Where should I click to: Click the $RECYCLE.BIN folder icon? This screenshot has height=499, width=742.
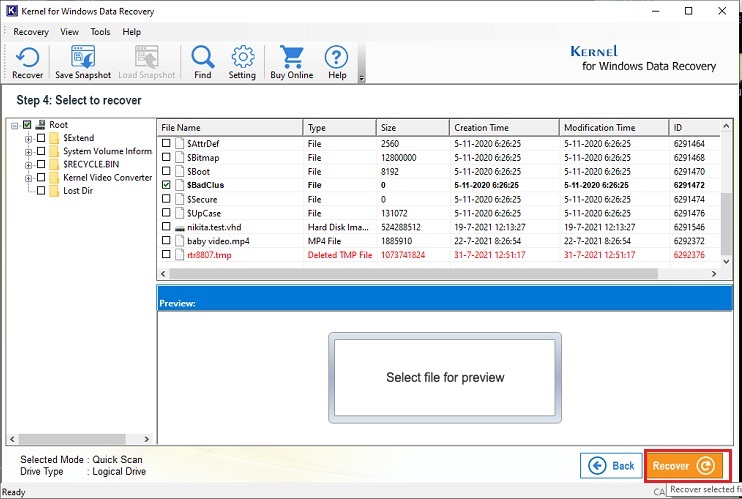pyautogui.click(x=54, y=164)
